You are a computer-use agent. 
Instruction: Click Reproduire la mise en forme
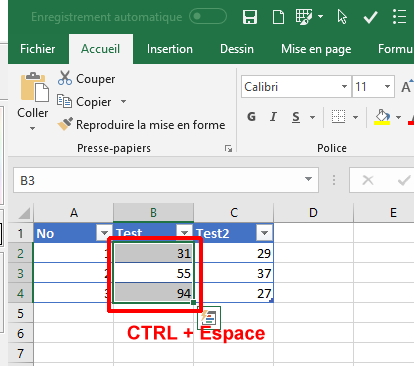(x=141, y=125)
